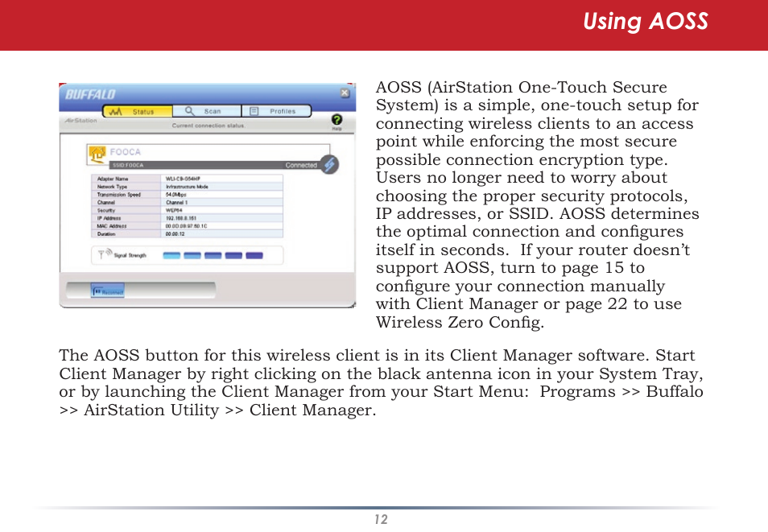The height and width of the screenshot is (532, 768).
Task: Click the security value 'WEP64'
Action: [x=174, y=210]
